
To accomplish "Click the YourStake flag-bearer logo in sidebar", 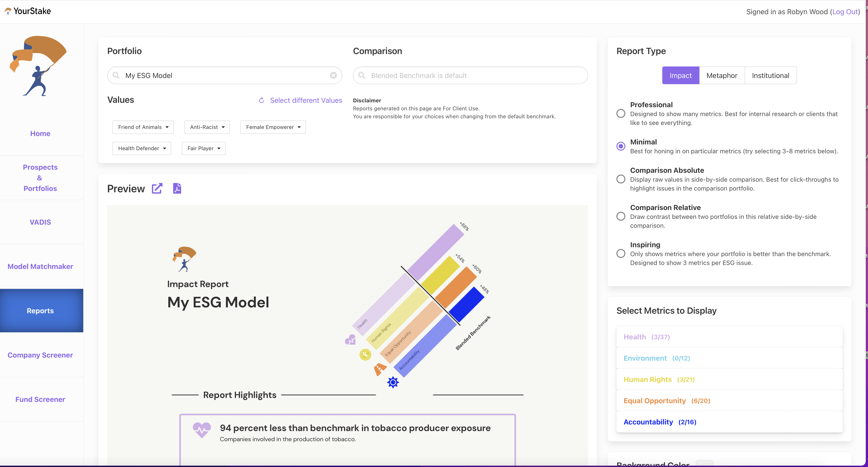I will pyautogui.click(x=39, y=66).
